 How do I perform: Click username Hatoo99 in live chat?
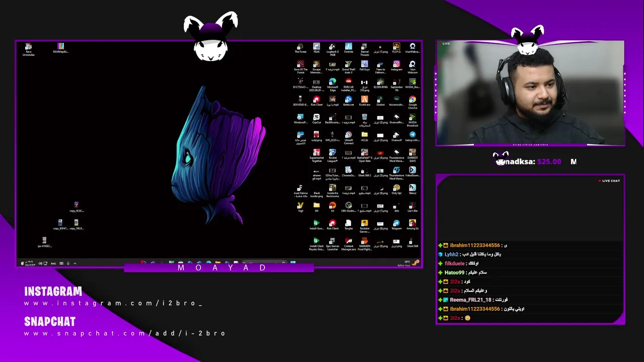tap(454, 273)
